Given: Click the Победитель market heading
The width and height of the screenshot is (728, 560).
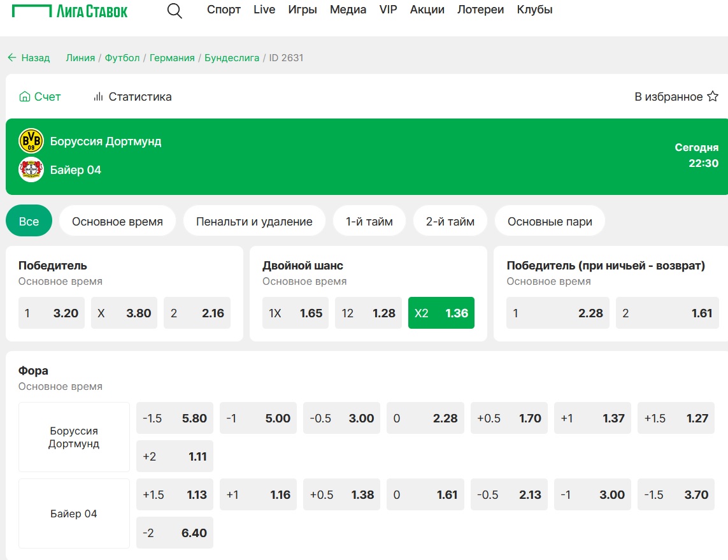Looking at the screenshot, I should [x=52, y=265].
